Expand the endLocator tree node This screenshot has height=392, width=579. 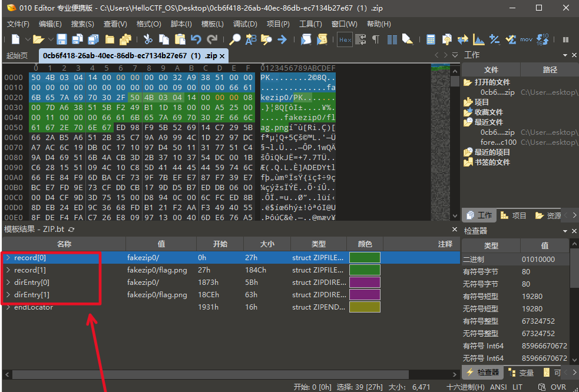pos(8,307)
